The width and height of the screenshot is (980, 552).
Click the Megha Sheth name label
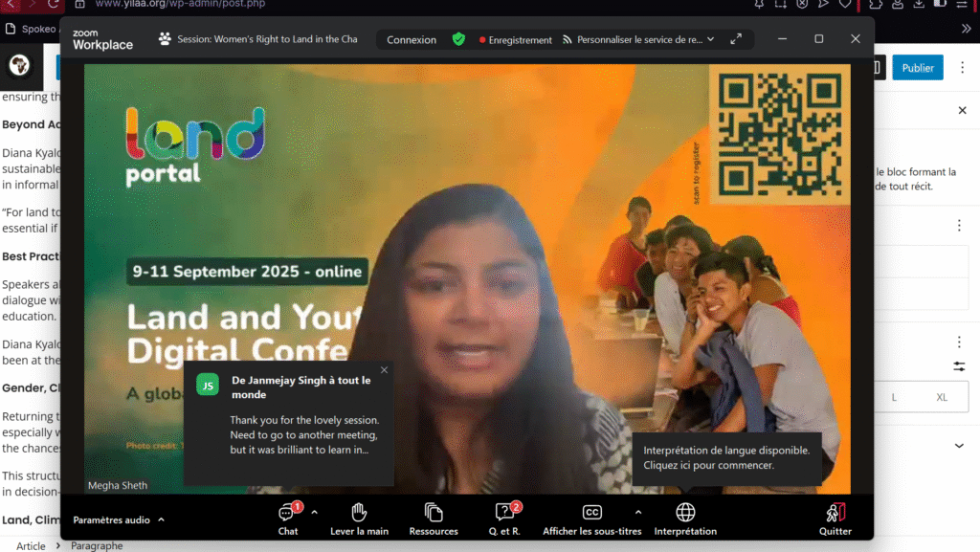pos(118,485)
